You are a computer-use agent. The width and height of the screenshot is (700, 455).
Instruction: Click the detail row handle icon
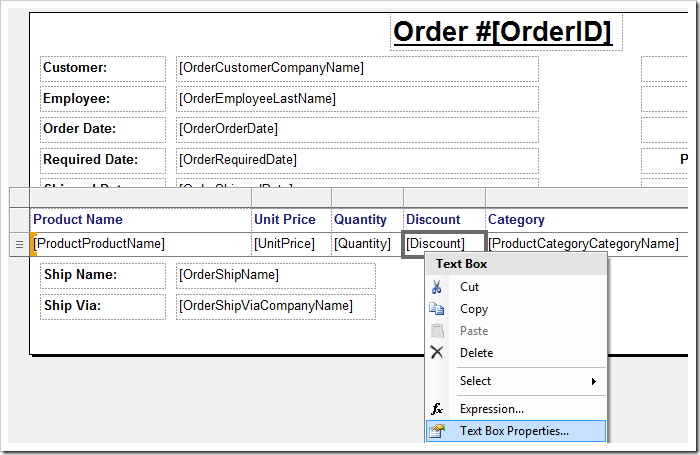(x=19, y=244)
